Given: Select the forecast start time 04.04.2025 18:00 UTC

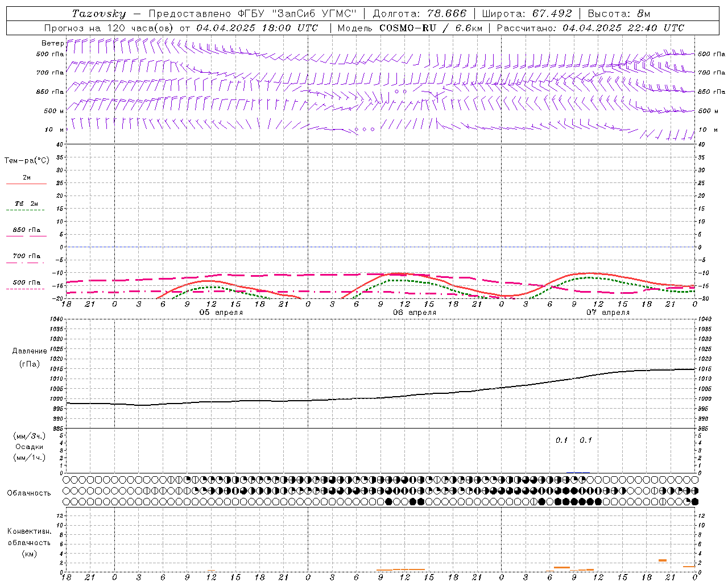Looking at the screenshot, I should coord(257,28).
